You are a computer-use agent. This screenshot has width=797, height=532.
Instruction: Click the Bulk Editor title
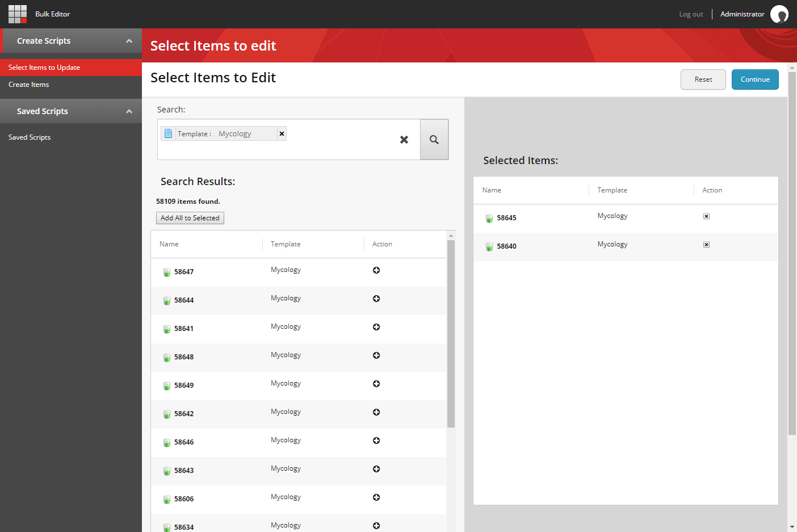coord(53,14)
